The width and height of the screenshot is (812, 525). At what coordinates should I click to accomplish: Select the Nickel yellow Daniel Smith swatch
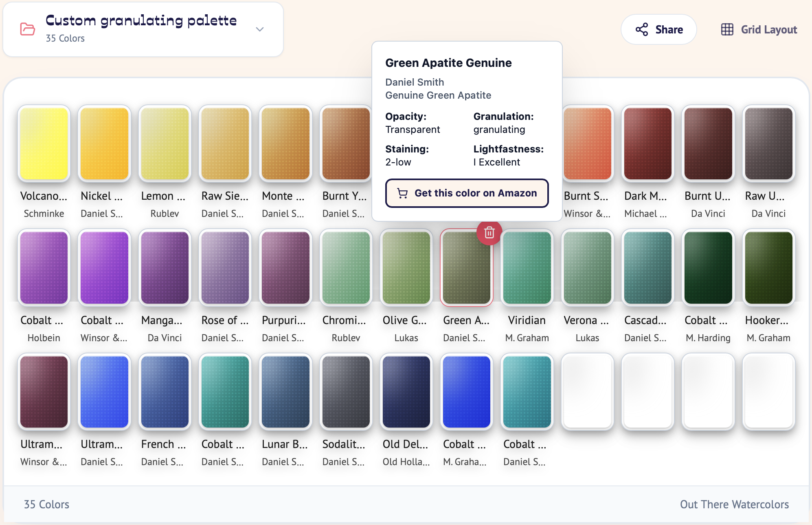click(x=104, y=143)
